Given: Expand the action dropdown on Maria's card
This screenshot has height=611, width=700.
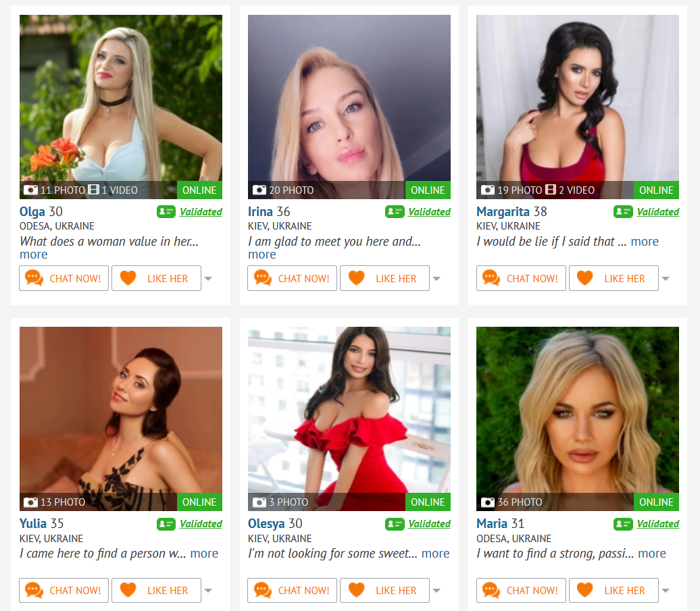Looking at the screenshot, I should click(665, 591).
